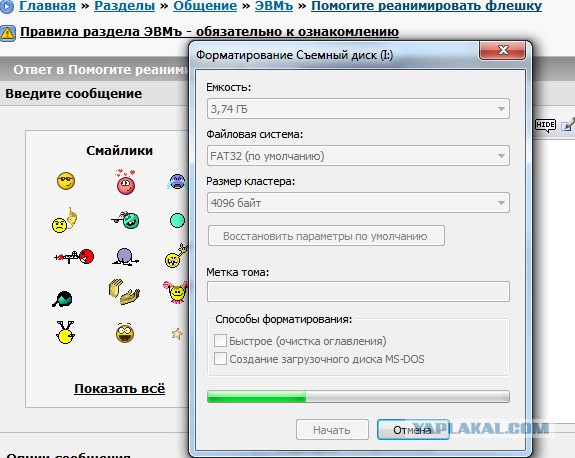Open the Размер кластера 4096 байт dropdown
The image size is (575, 458).
coord(358,203)
